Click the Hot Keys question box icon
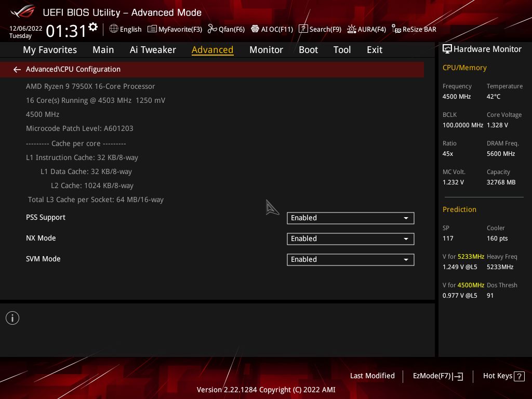The height and width of the screenshot is (399, 532). [519, 376]
